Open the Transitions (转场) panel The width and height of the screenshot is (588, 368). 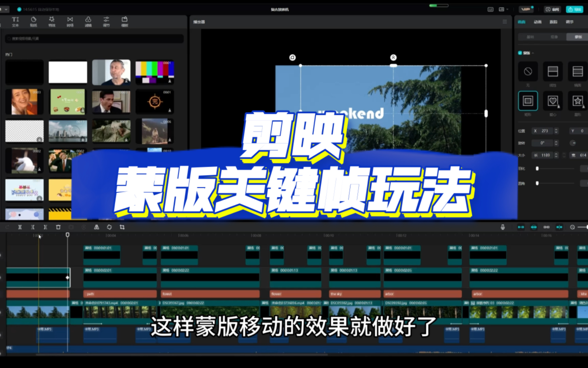70,22
